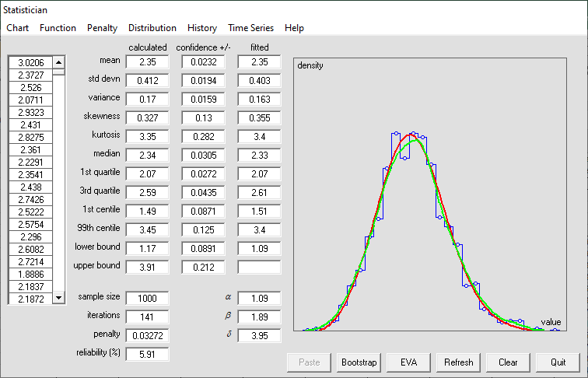
Task: Click the calculated mean field
Action: 147,62
